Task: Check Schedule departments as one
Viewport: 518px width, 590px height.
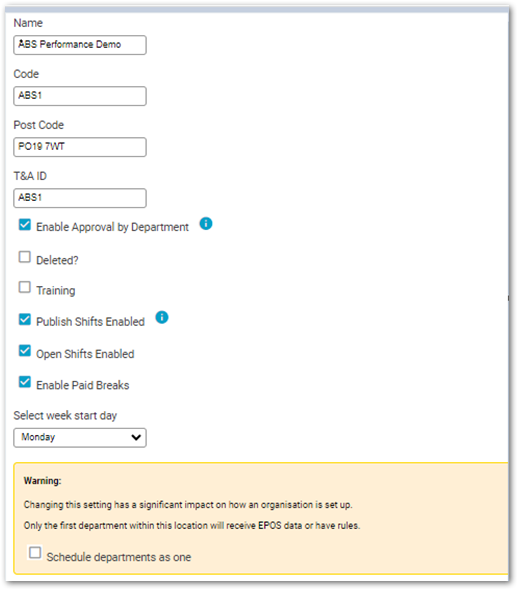Action: 35,553
